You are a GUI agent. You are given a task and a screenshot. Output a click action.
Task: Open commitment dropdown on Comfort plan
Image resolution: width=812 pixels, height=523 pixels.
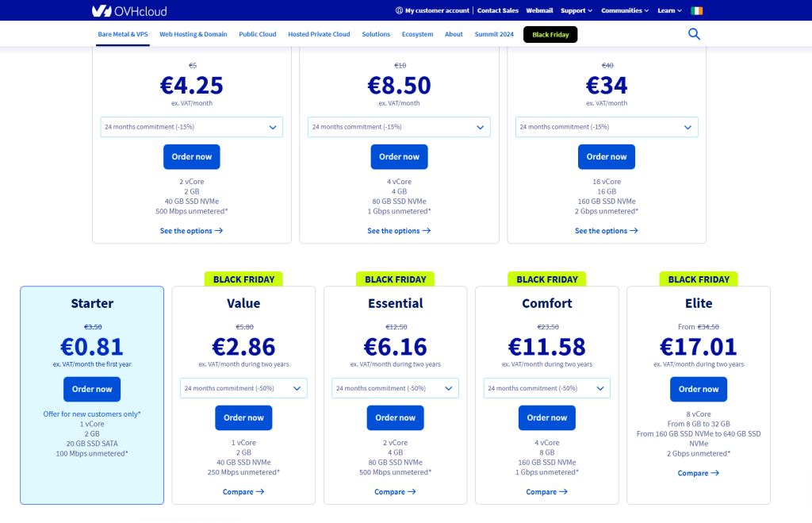pyautogui.click(x=547, y=388)
